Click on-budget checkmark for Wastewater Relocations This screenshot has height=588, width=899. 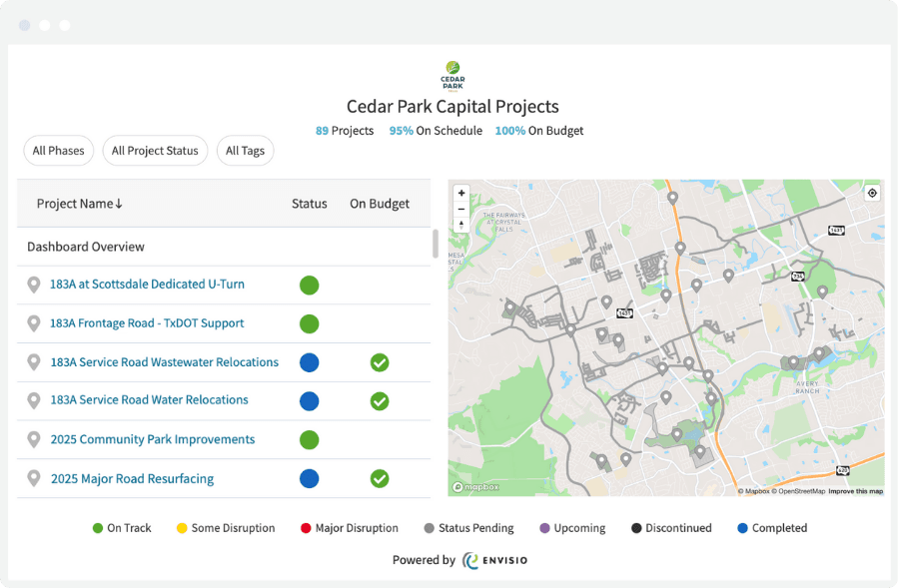point(380,362)
